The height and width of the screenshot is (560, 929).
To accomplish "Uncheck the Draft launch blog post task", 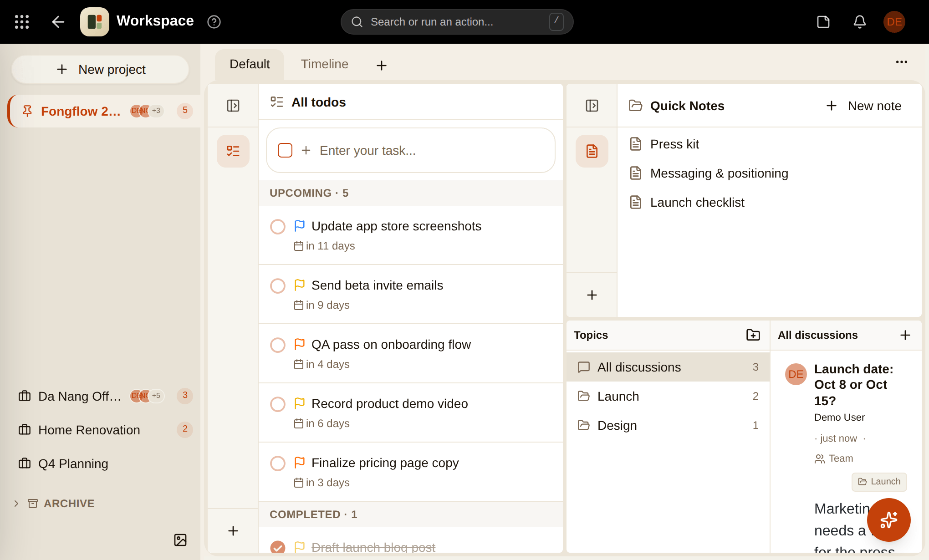I will 278,547.
